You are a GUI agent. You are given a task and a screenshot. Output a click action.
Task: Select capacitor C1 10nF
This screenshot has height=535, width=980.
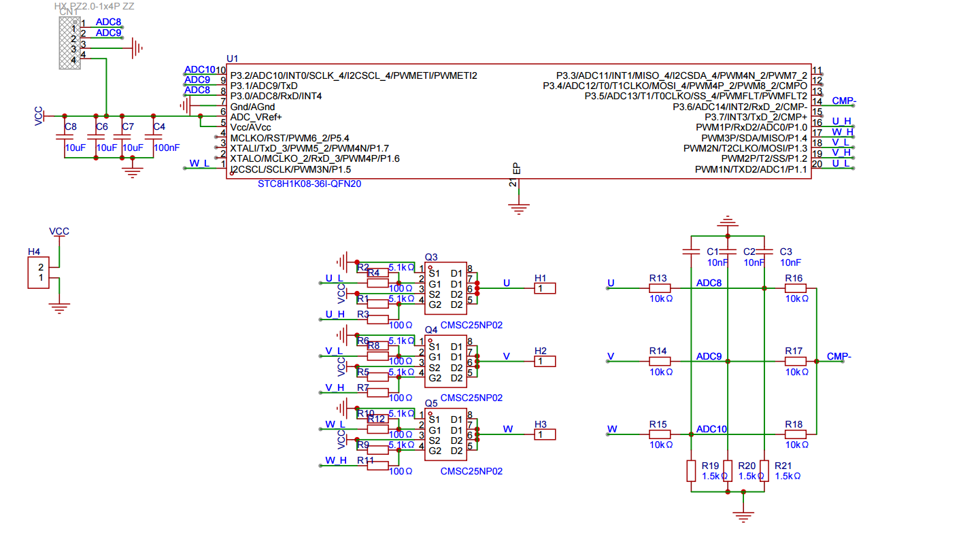point(691,252)
